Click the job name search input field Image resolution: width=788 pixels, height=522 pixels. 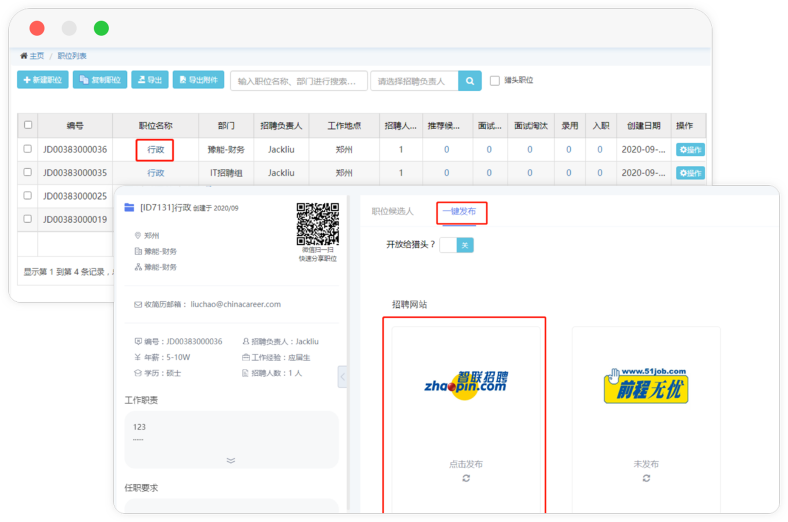(297, 81)
